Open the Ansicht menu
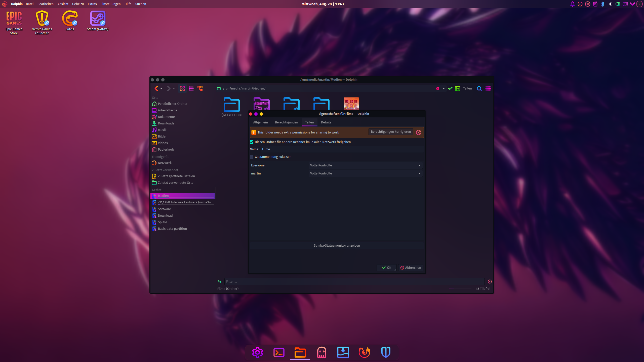The width and height of the screenshot is (644, 362). point(63,4)
